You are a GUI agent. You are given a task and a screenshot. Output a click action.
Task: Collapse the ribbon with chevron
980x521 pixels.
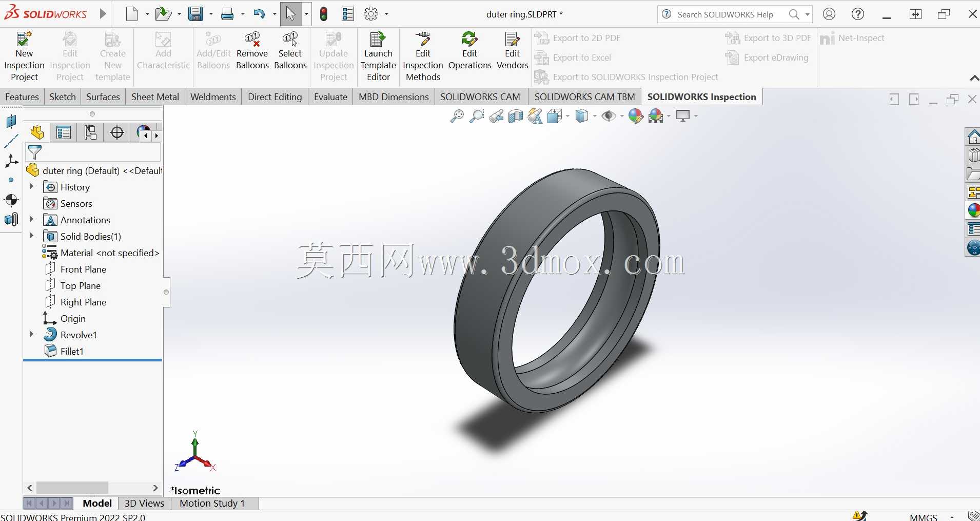click(974, 78)
